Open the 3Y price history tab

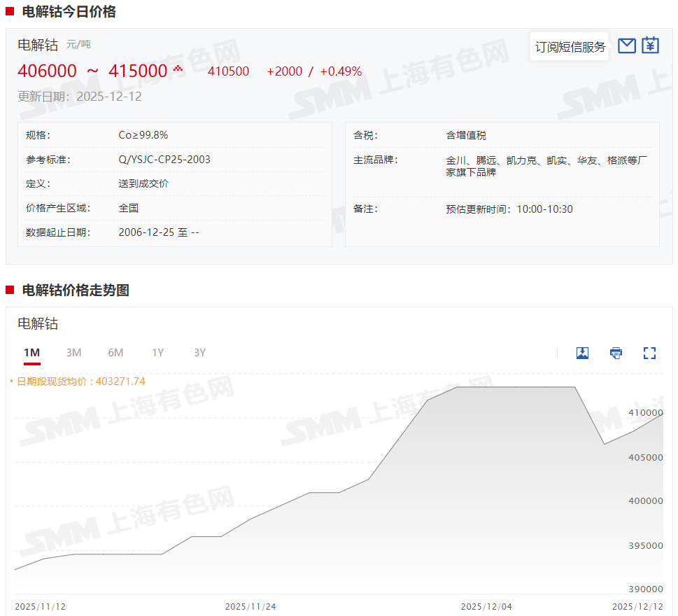200,353
